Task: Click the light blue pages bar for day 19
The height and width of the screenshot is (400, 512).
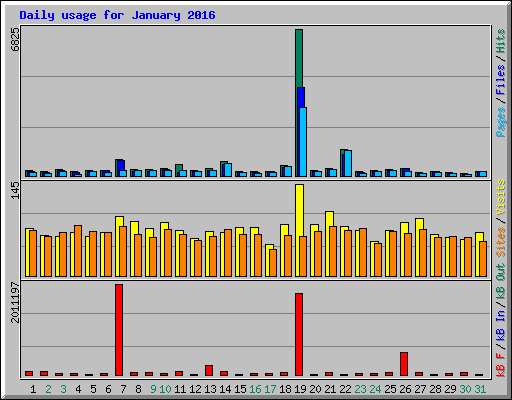Action: click(x=303, y=142)
